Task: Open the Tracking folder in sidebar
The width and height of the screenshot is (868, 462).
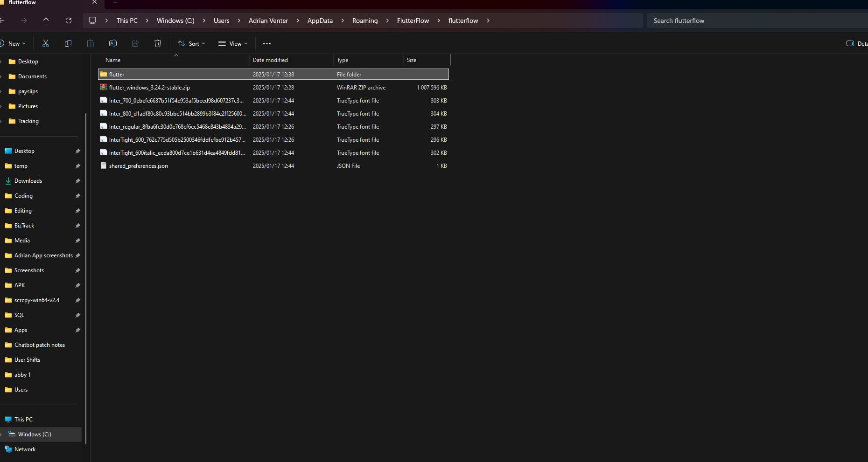Action: (28, 121)
